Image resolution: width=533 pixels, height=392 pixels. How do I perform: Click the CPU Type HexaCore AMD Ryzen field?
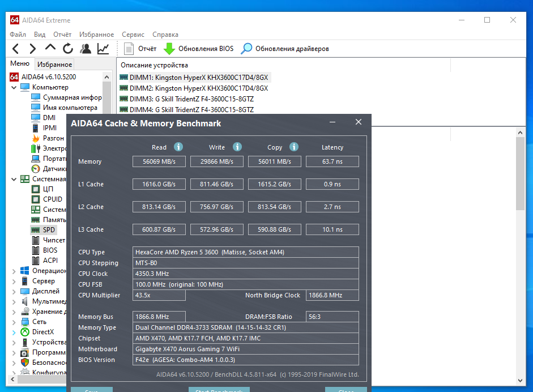tap(246, 252)
